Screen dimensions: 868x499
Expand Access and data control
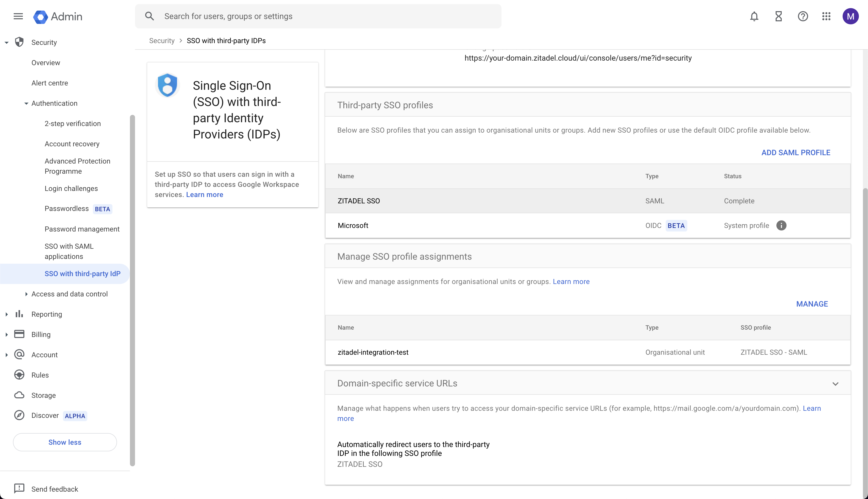coord(26,294)
